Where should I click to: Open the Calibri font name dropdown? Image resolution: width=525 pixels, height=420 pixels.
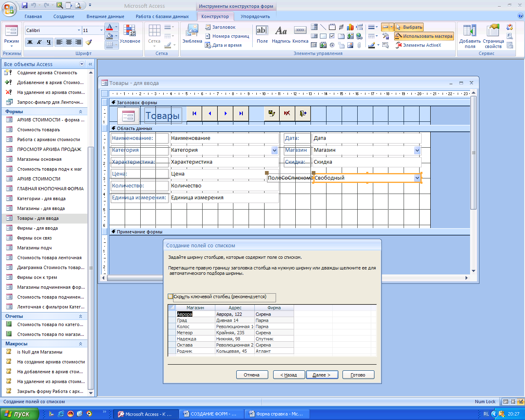click(x=79, y=30)
